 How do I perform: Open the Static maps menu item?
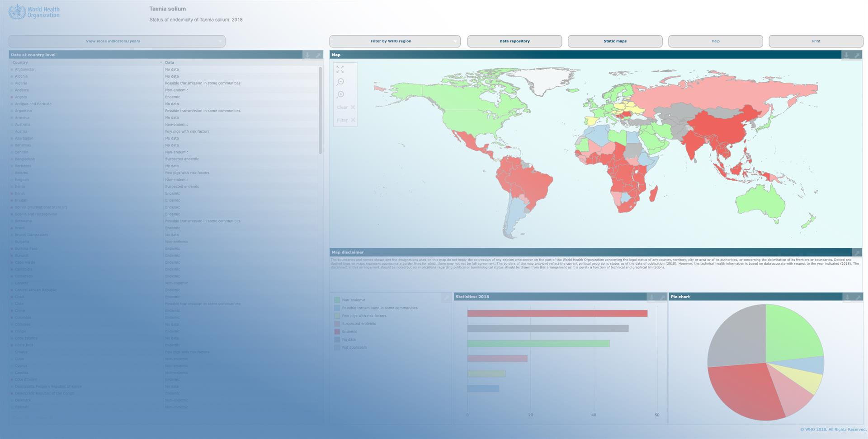(x=615, y=41)
